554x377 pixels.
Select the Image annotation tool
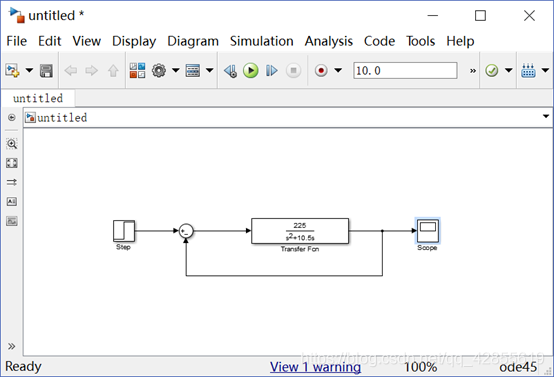[12, 221]
